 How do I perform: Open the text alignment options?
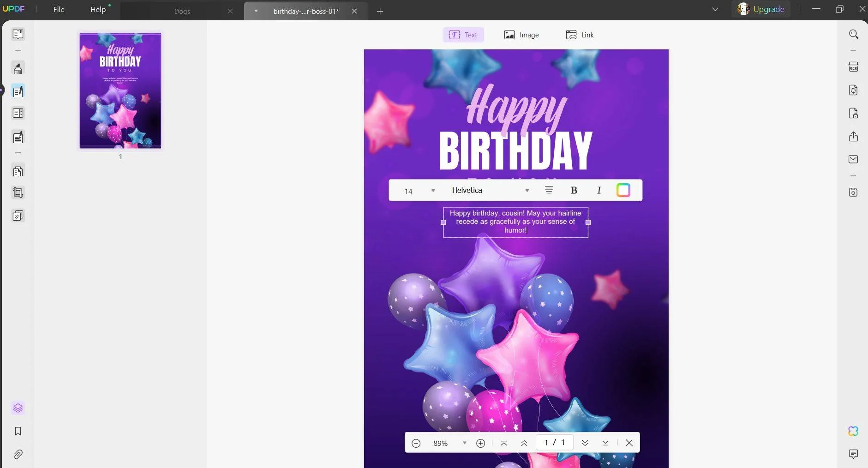(549, 190)
